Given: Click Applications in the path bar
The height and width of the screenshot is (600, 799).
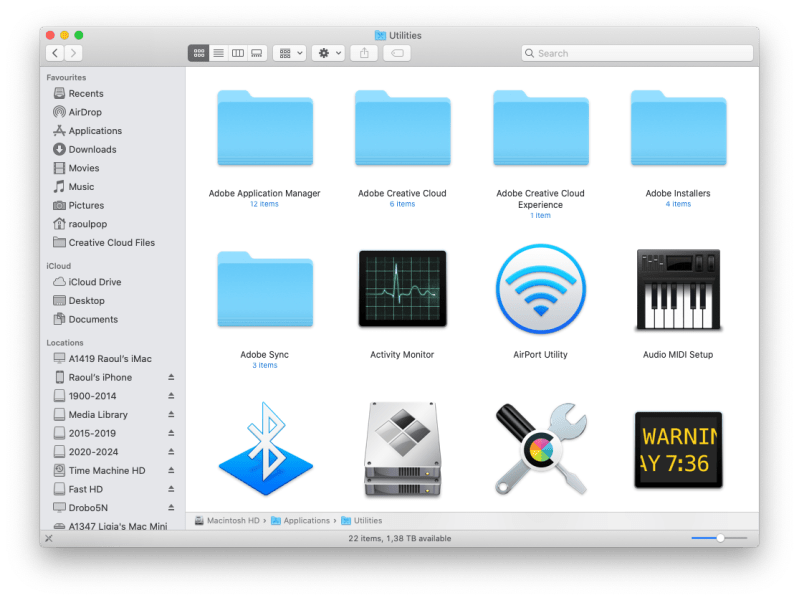Looking at the screenshot, I should coord(306,521).
